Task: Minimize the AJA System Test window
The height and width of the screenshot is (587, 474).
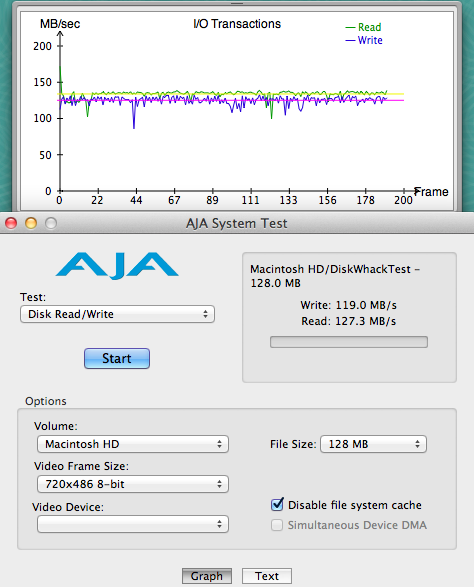Action: point(31,223)
